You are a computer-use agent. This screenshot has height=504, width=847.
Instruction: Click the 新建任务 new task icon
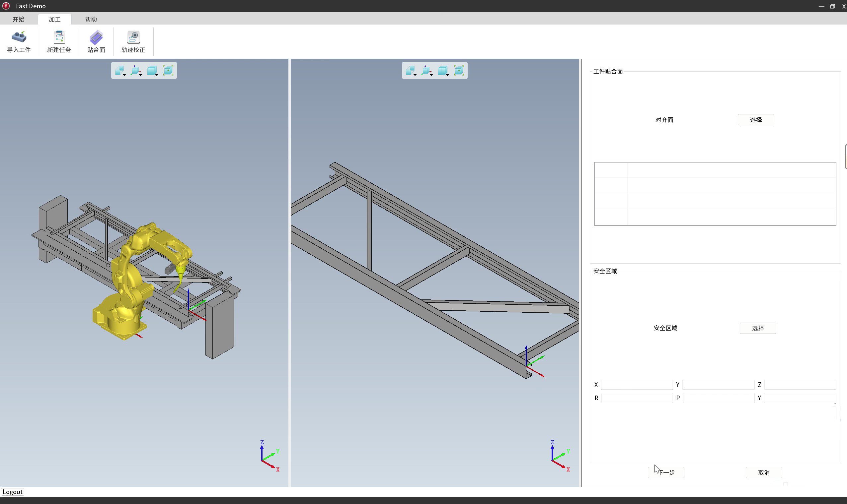(x=59, y=41)
